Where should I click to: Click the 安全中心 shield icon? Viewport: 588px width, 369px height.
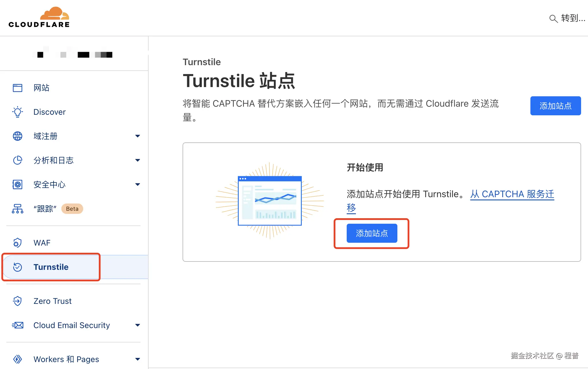(x=18, y=184)
